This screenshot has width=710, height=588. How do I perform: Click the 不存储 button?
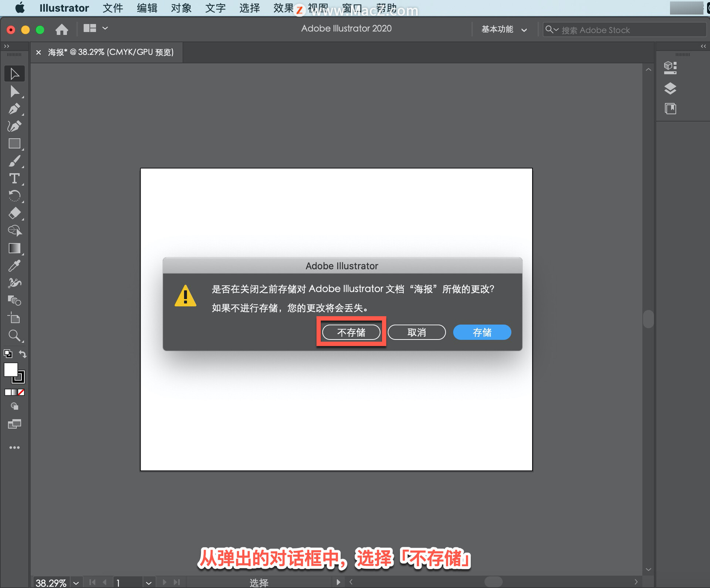click(351, 332)
